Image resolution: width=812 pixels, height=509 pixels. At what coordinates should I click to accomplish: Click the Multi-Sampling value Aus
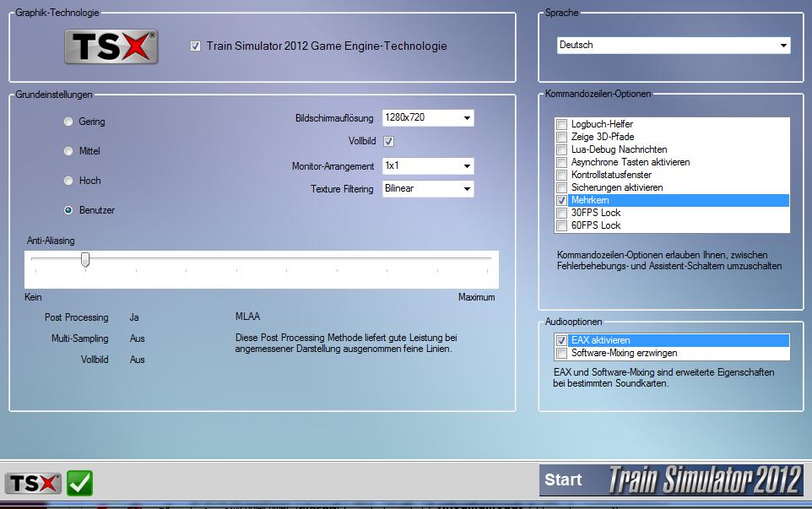(x=138, y=338)
